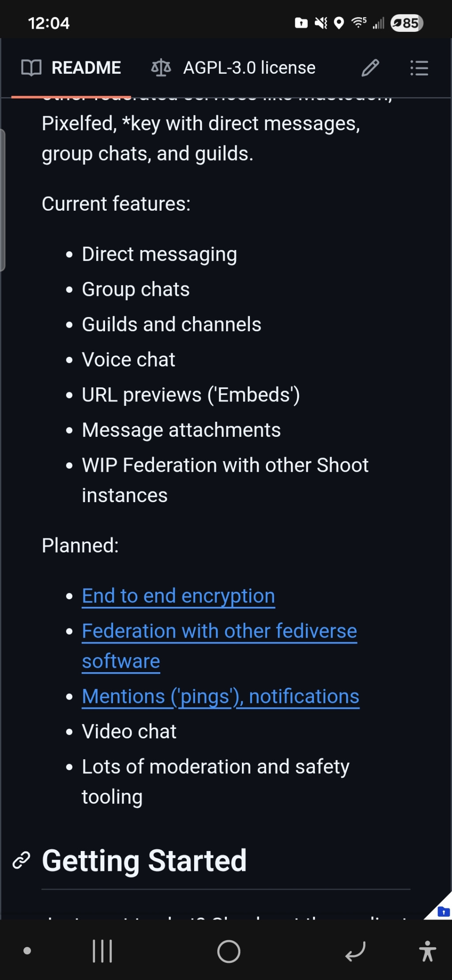Screen dimensions: 452x980
Task: Tap the Getting Started heading
Action: 144,860
